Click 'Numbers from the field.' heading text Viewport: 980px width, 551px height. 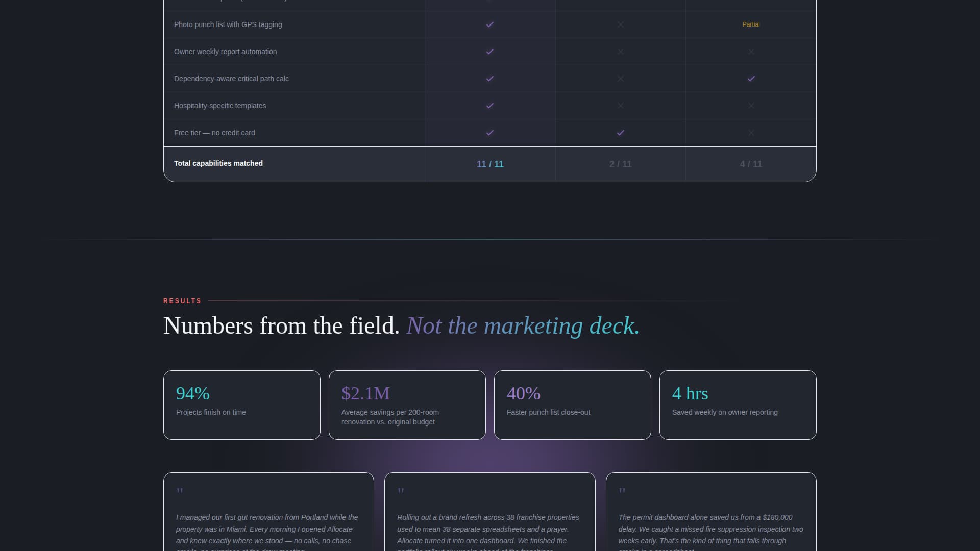281,325
